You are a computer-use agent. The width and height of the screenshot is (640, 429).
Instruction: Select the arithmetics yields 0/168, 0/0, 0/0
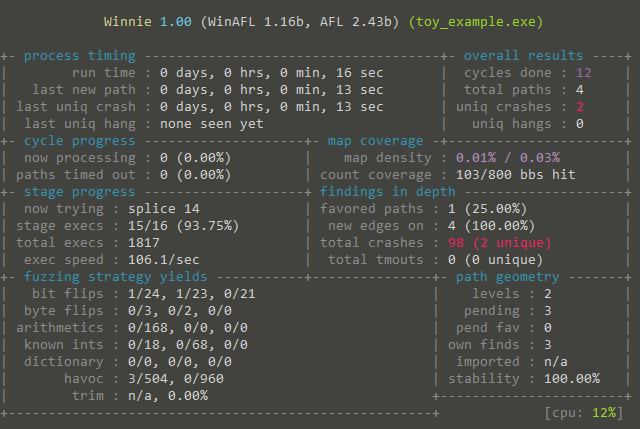(188, 328)
